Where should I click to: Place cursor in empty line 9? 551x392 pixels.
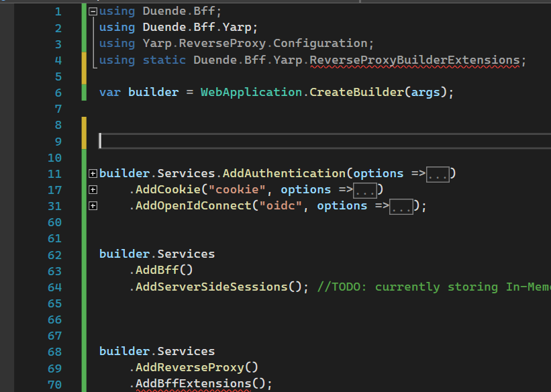(325, 141)
